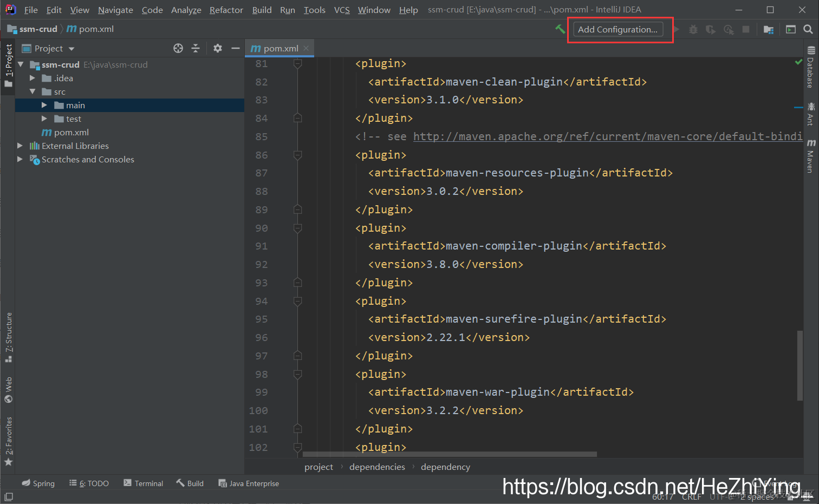
Task: Click the vertical editor scrollbar thumb
Action: coord(799,365)
